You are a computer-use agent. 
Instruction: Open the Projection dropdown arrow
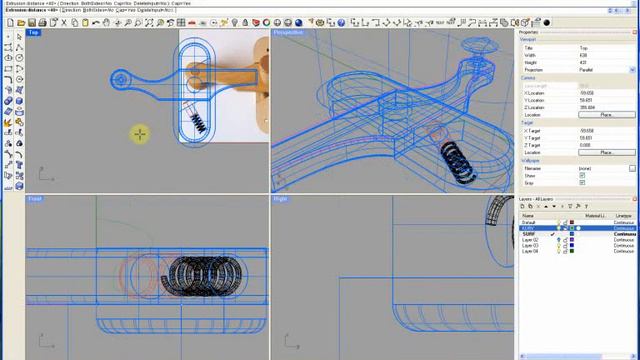click(x=632, y=70)
